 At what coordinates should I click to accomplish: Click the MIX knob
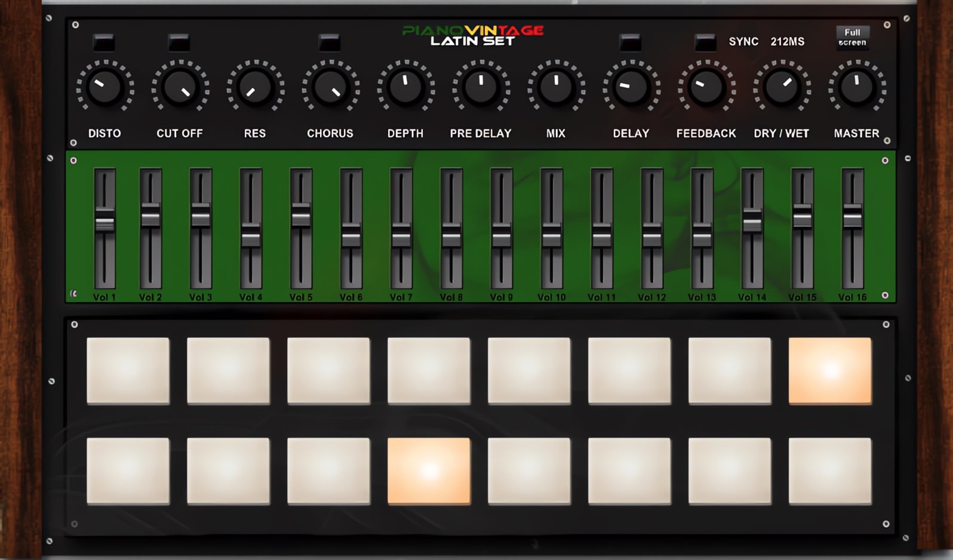click(556, 88)
